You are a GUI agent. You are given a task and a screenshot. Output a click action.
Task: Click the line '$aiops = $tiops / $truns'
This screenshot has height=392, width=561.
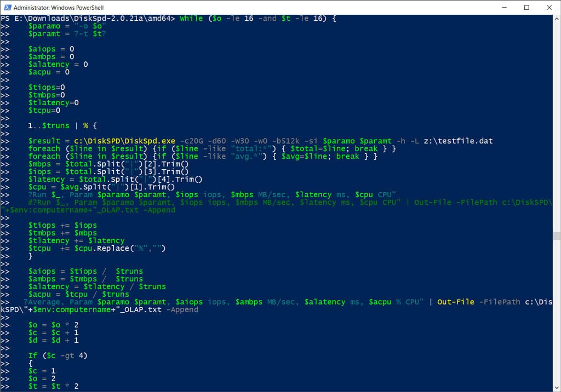tap(85, 272)
